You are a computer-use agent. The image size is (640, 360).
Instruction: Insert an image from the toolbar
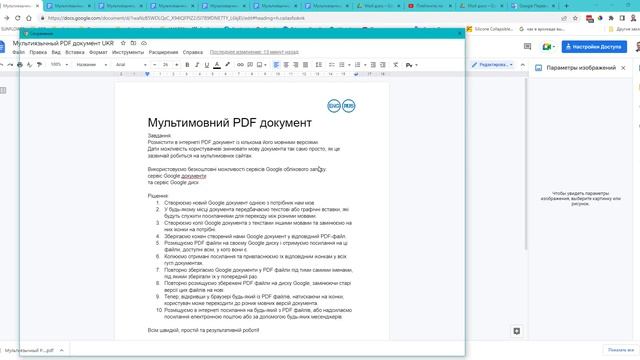point(259,64)
